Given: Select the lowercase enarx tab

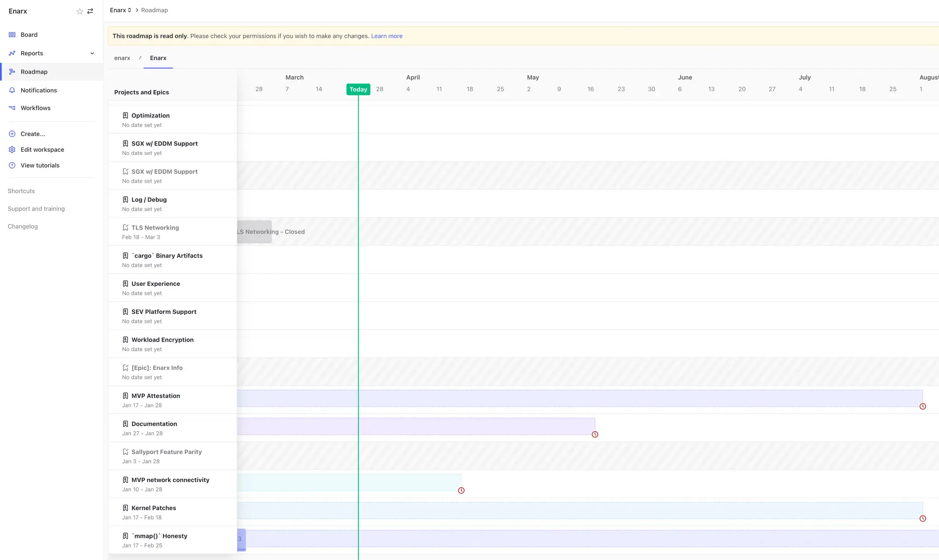Looking at the screenshot, I should tap(122, 58).
